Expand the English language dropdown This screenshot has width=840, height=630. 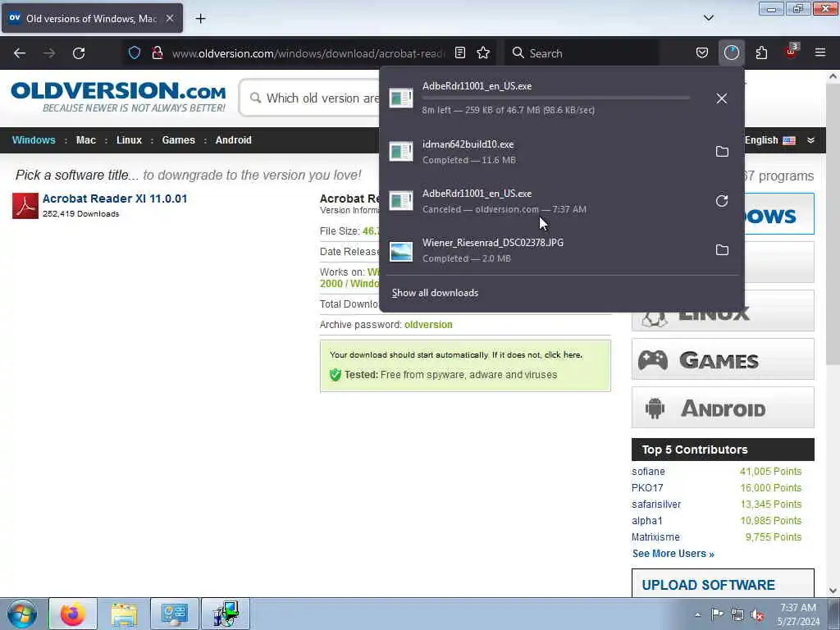[810, 140]
